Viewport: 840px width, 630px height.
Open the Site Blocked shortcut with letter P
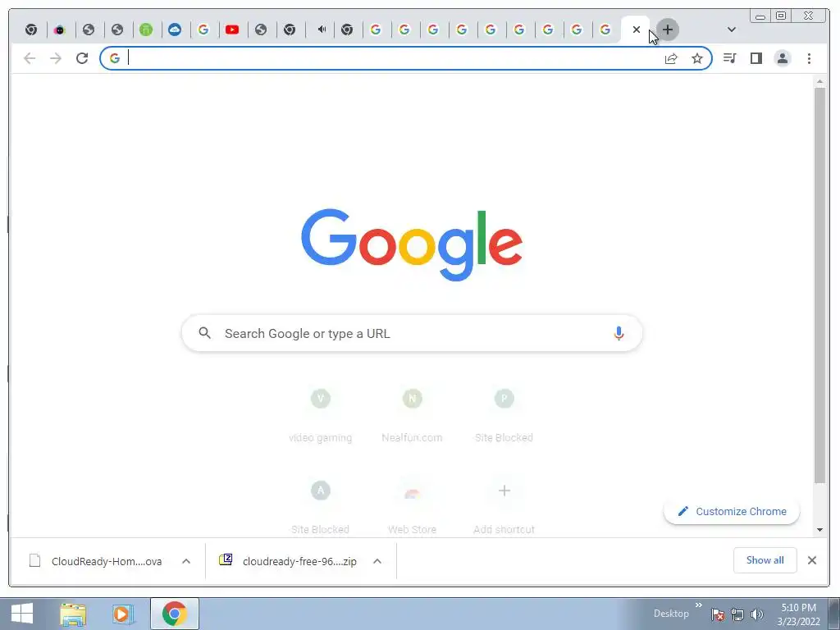coord(504,415)
